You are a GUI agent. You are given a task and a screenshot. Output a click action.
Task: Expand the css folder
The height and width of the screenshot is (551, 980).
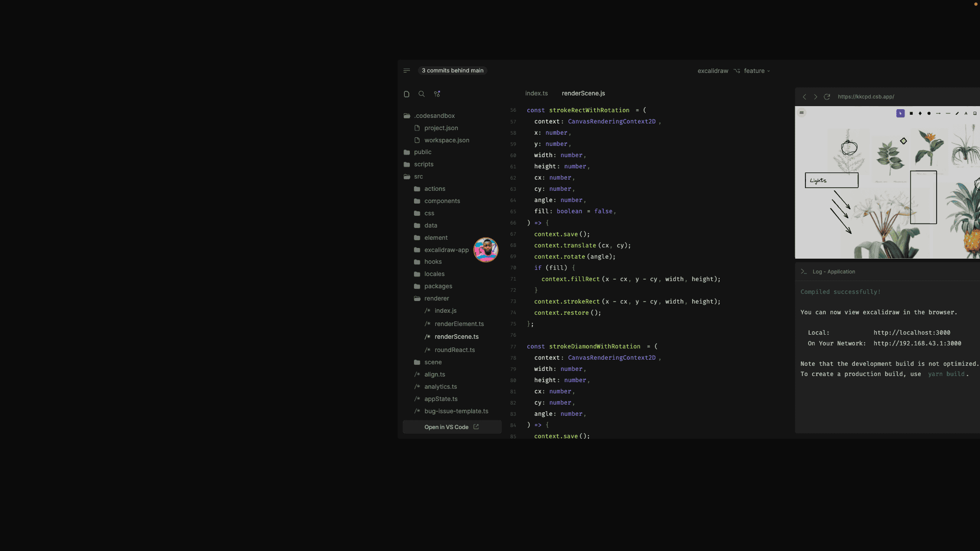coord(424,213)
